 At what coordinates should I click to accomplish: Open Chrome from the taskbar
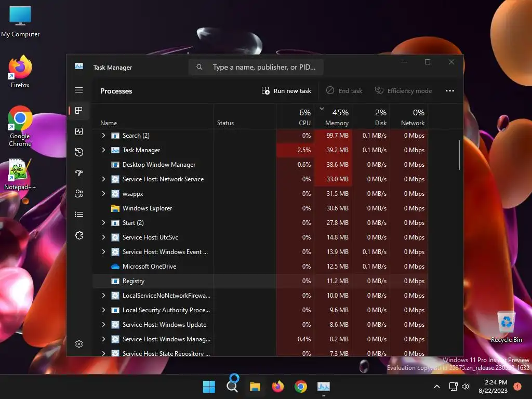pos(301,387)
